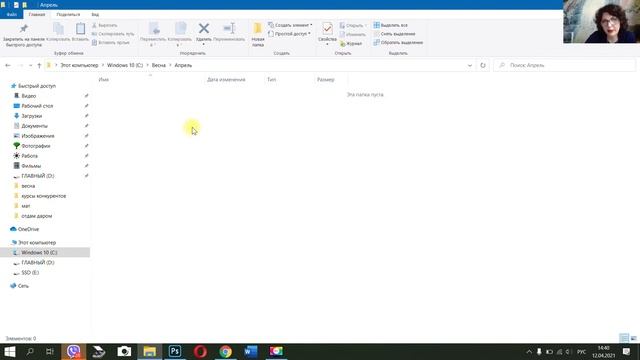Image resolution: width=640 pixels, height=360 pixels.
Task: Open recent locations dropdown arrow
Action: [31, 65]
